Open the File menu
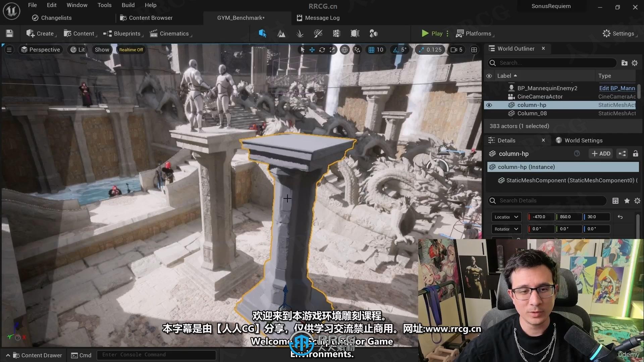The height and width of the screenshot is (362, 644). pos(33,5)
